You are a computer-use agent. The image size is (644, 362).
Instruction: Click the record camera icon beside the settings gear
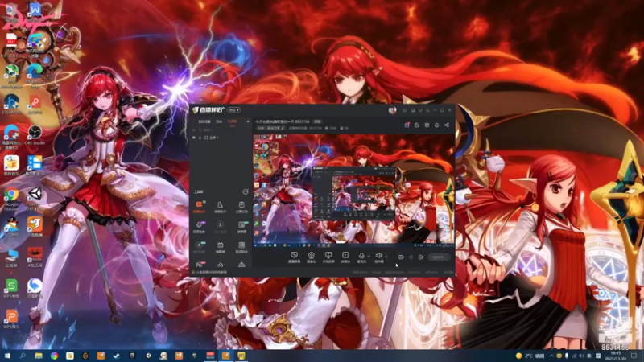[401, 257]
